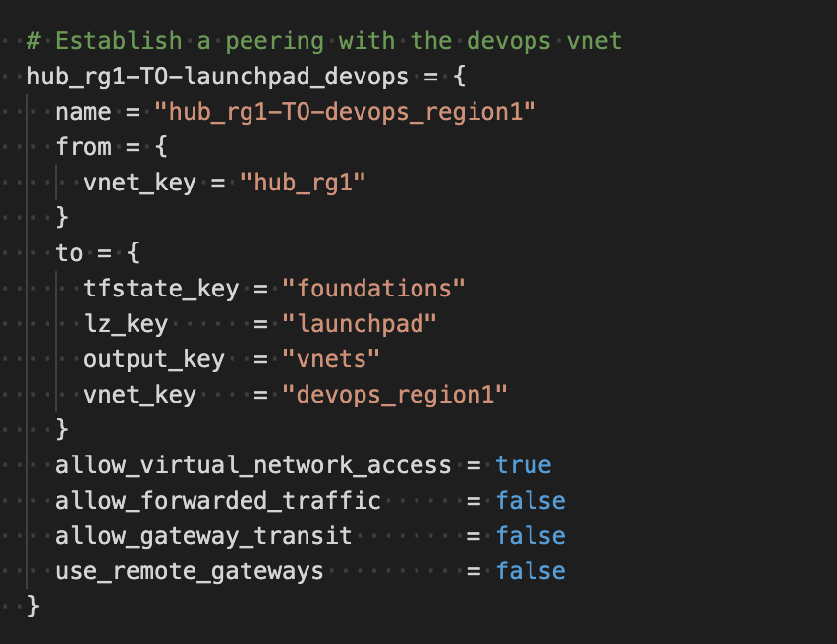
Task: Click the false value of allow_gateway_transit
Action: [x=530, y=536]
